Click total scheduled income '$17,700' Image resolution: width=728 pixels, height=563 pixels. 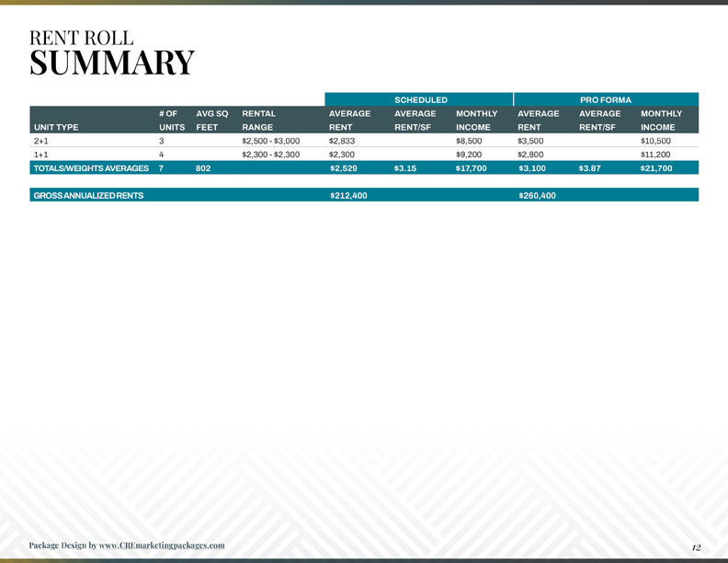[472, 168]
